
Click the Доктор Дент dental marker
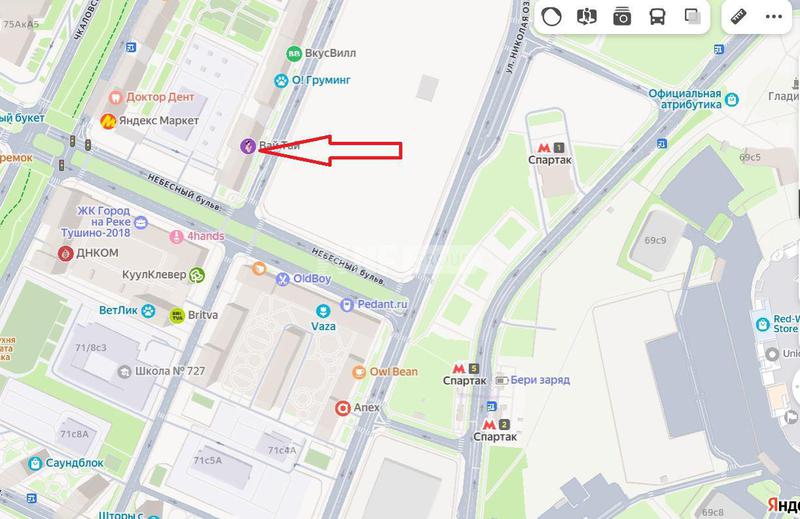point(116,97)
